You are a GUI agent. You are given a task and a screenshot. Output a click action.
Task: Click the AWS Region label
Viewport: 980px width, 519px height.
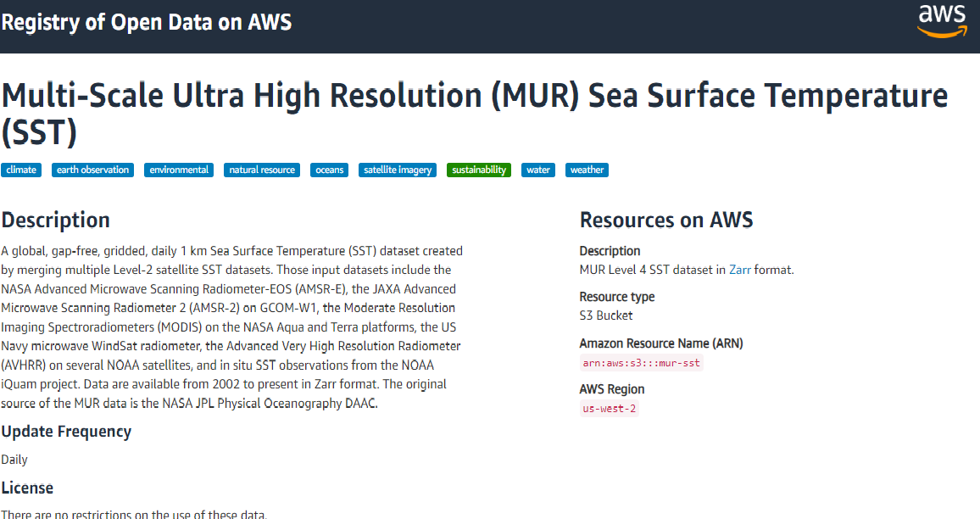pyautogui.click(x=612, y=389)
